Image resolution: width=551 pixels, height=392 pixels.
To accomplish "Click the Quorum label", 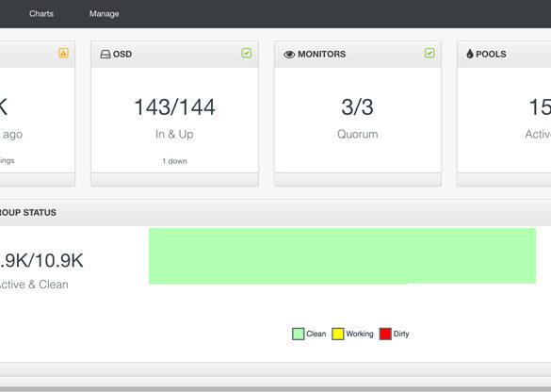I will point(357,134).
